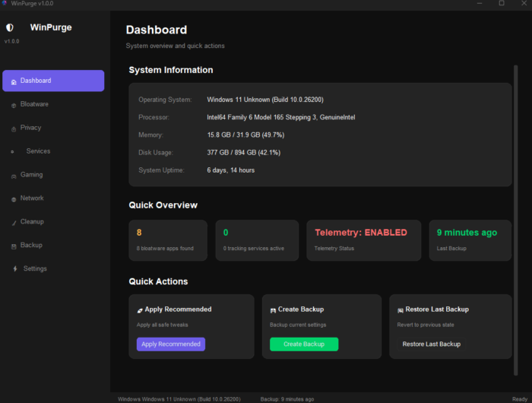Click the Windows 11 Unknown build value
The image size is (532, 403).
coord(265,100)
